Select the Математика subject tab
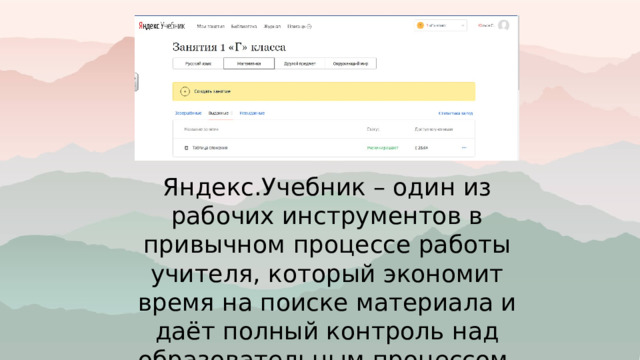 point(249,64)
